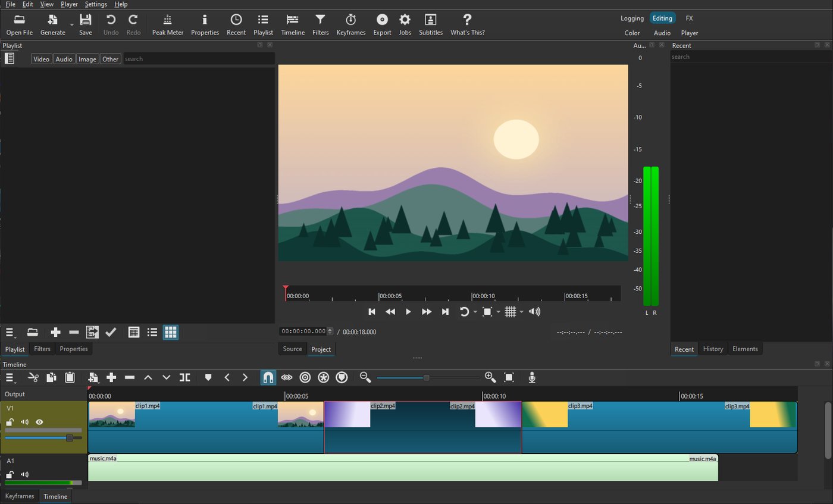833x504 pixels.
Task: Paste clip in the timeline toolbar
Action: (x=70, y=377)
